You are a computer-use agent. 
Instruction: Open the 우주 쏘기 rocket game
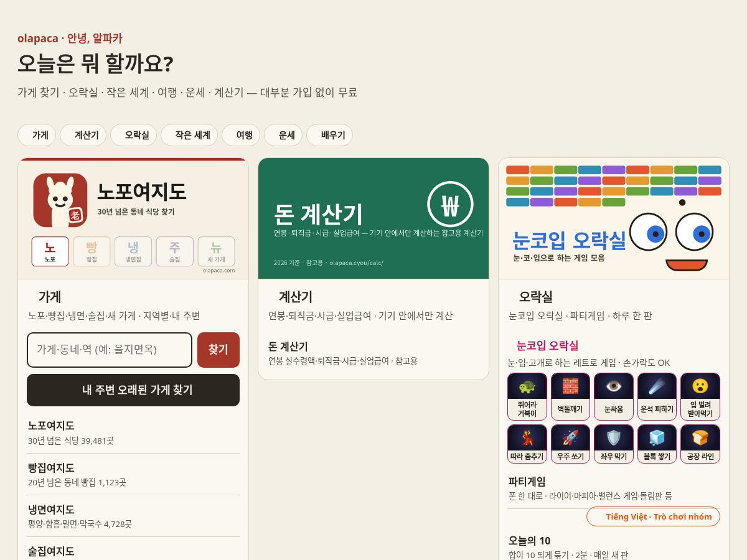click(x=570, y=444)
